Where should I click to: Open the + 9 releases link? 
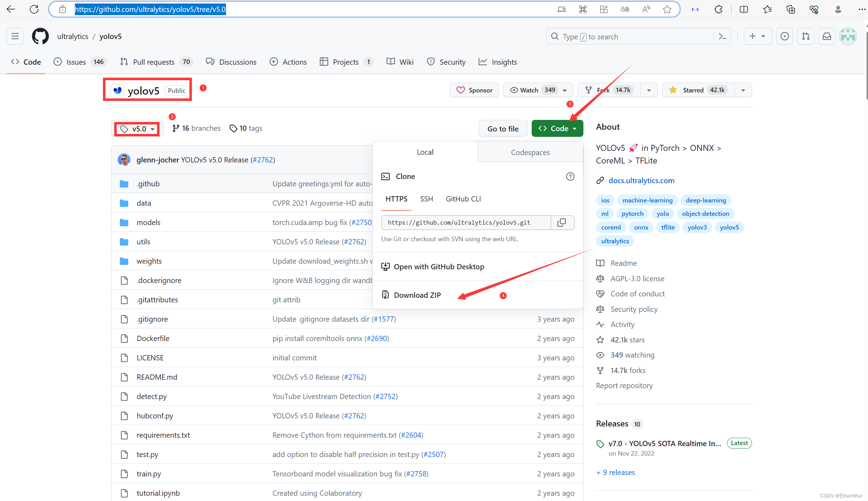click(x=616, y=472)
